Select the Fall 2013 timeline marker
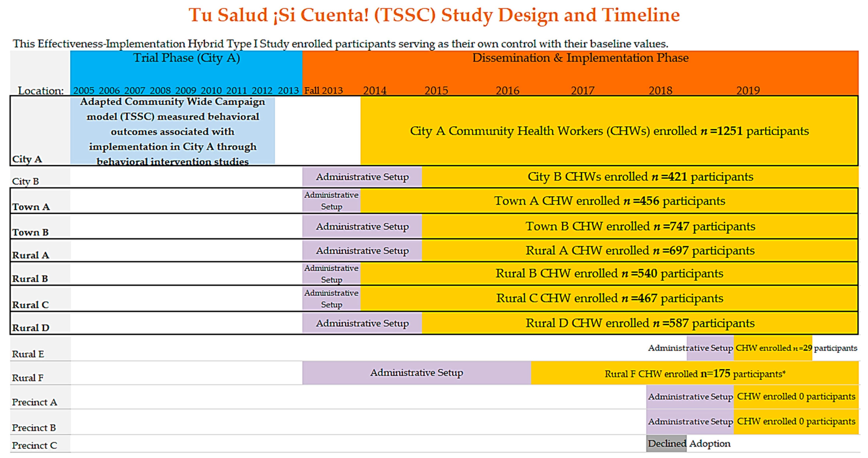The height and width of the screenshot is (458, 868). click(323, 90)
